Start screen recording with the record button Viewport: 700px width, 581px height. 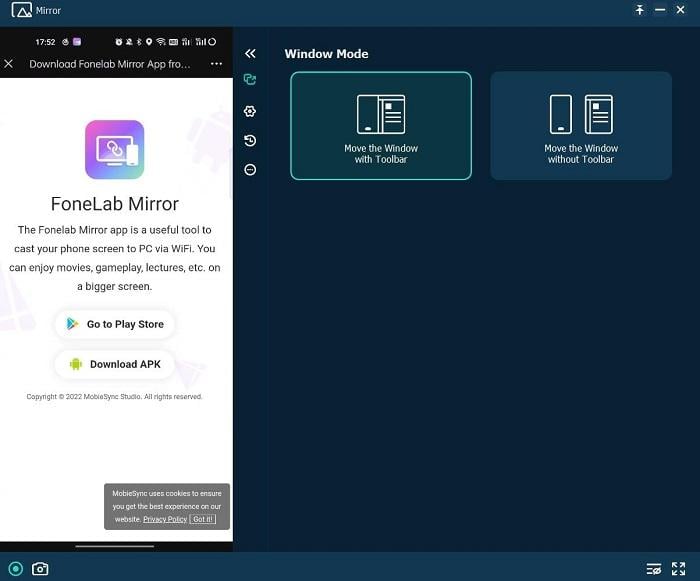coord(16,568)
